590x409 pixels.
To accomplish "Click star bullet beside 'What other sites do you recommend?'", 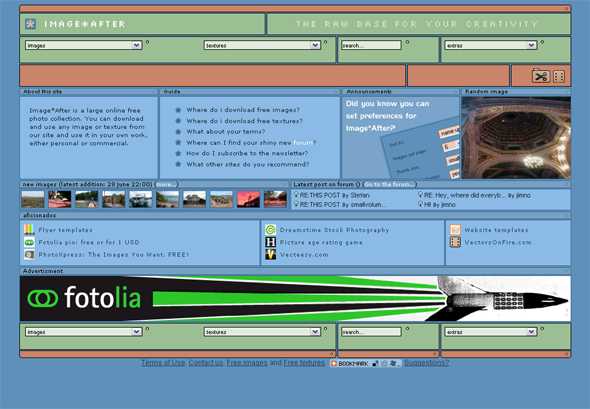I will 178,164.
